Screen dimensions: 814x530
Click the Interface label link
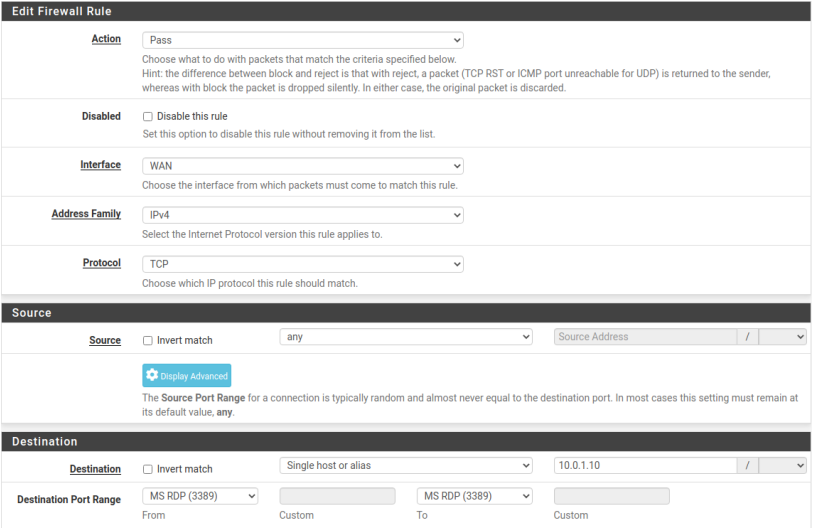coord(100,165)
